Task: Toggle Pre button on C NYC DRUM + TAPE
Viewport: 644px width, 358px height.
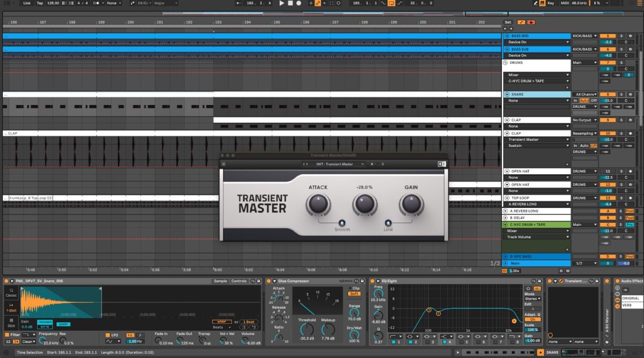Action: [630, 225]
